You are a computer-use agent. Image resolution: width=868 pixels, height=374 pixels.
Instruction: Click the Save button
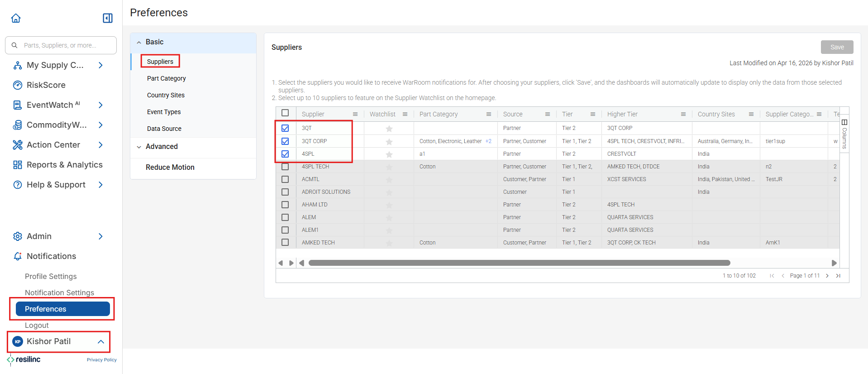[837, 47]
